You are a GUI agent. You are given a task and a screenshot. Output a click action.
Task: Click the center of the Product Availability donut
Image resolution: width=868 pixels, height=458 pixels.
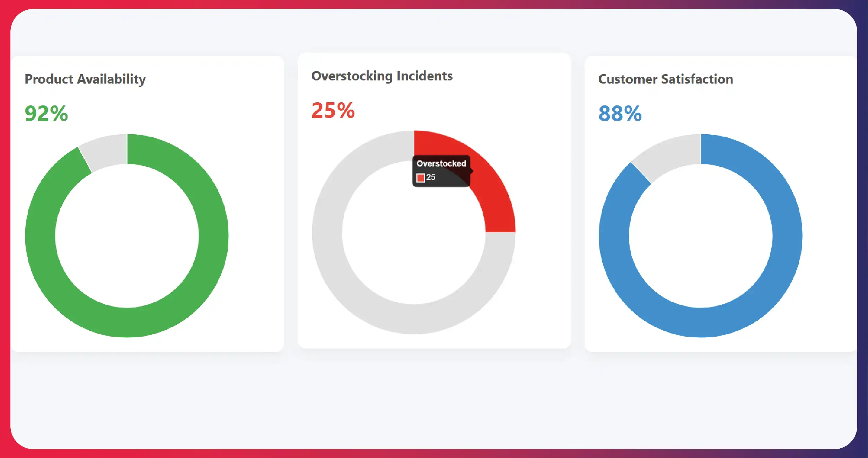coord(127,236)
